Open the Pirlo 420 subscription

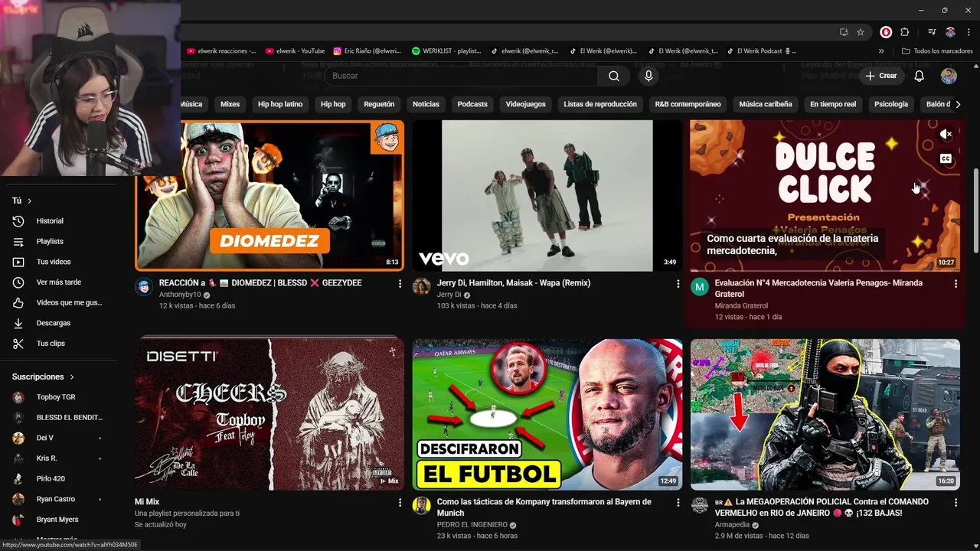[52, 479]
